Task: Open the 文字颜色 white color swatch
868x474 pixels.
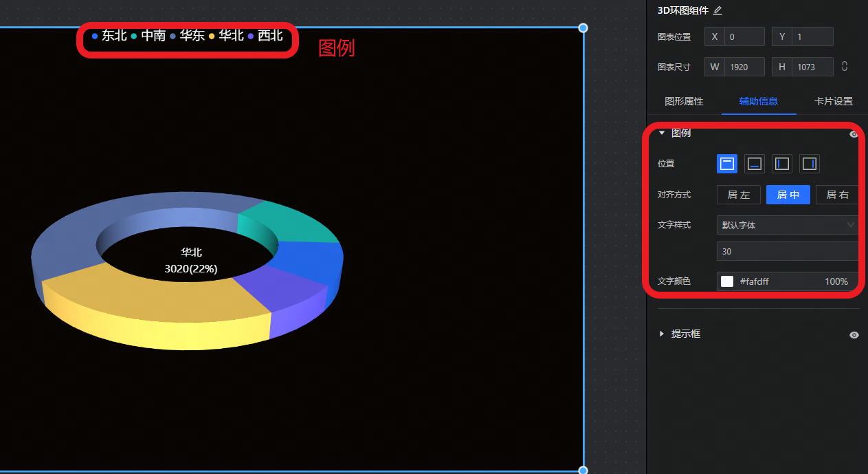Action: [x=727, y=281]
